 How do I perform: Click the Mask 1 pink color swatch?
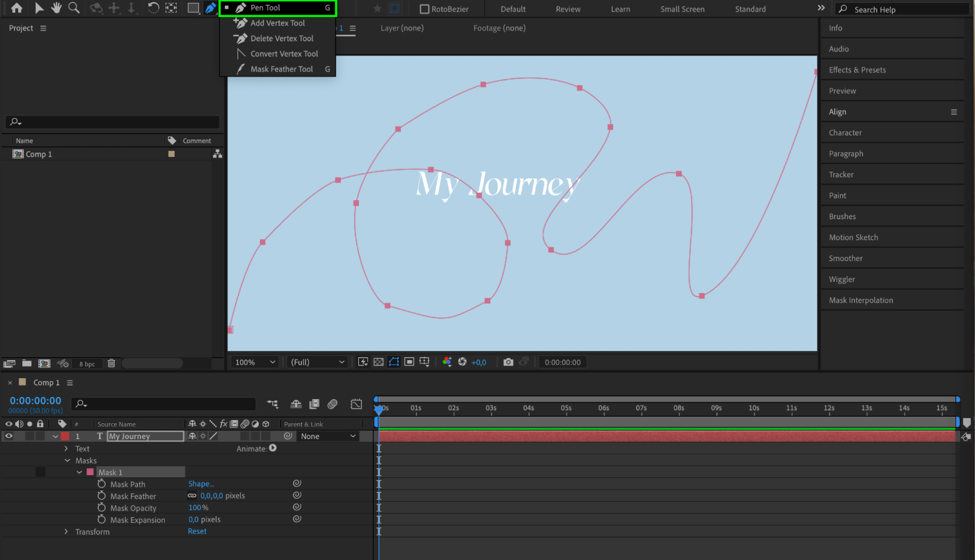tap(90, 472)
